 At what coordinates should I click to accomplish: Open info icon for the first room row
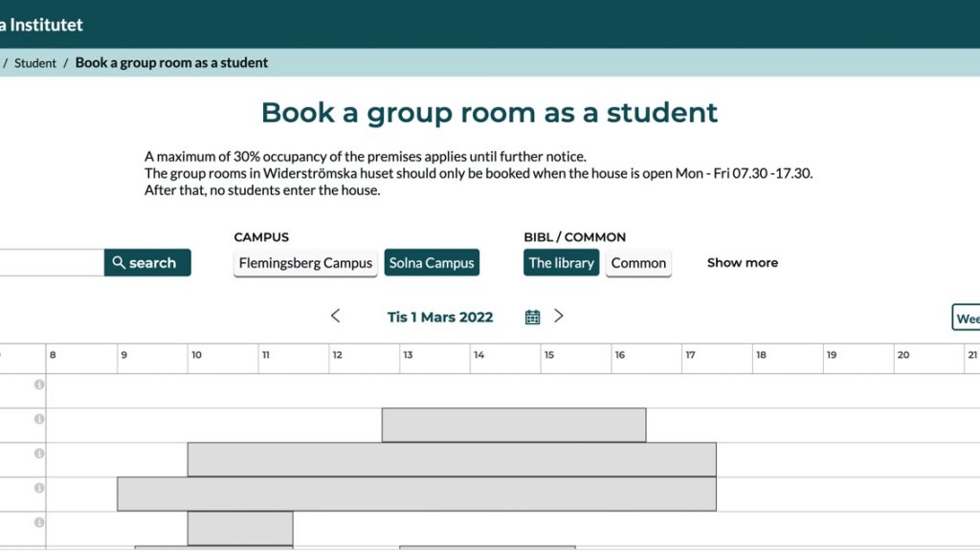pyautogui.click(x=39, y=385)
